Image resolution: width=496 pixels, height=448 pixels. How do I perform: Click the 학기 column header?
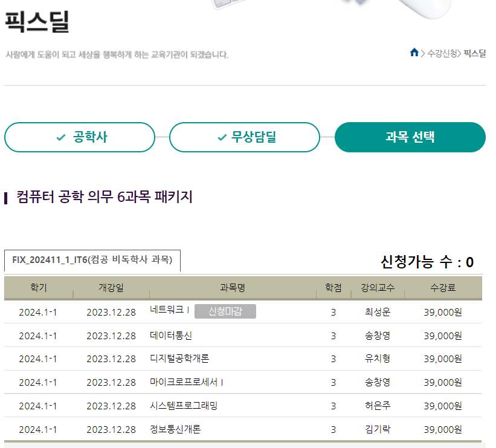pos(39,287)
